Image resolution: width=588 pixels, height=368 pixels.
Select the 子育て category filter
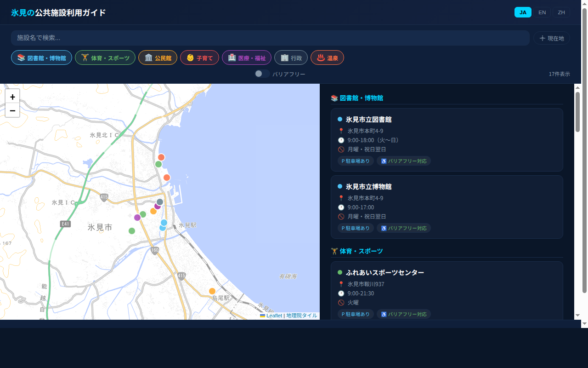pos(199,57)
